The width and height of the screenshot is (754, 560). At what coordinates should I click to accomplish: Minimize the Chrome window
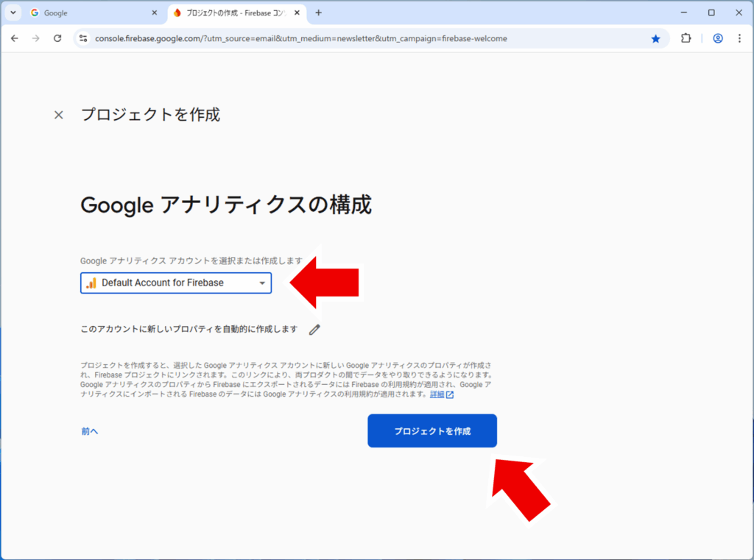pos(684,13)
